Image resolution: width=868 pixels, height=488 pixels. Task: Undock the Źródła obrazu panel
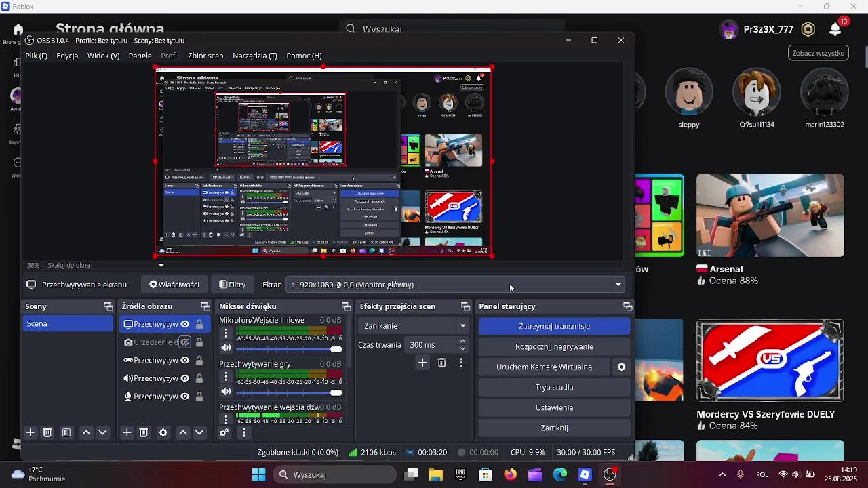click(x=205, y=306)
